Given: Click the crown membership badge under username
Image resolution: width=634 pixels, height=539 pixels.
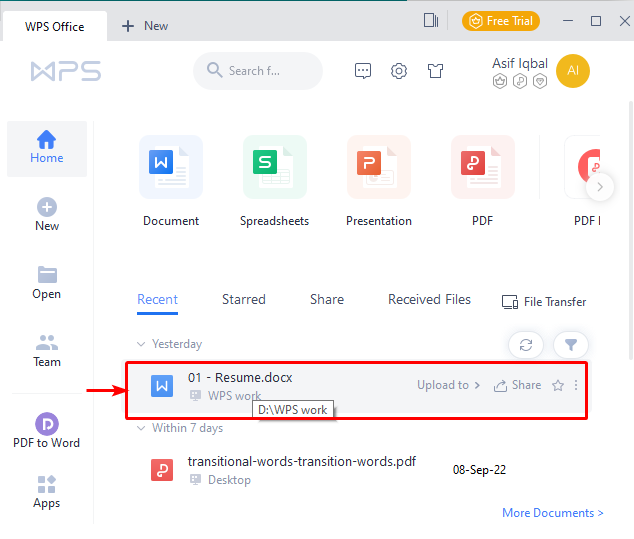Looking at the screenshot, I should pyautogui.click(x=500, y=81).
